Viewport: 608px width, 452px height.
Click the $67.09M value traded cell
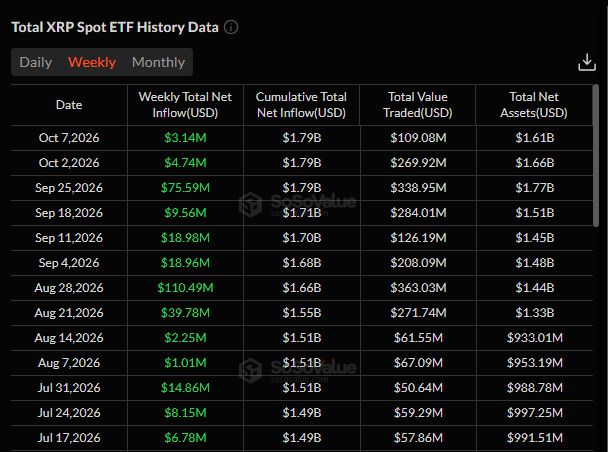tap(418, 362)
